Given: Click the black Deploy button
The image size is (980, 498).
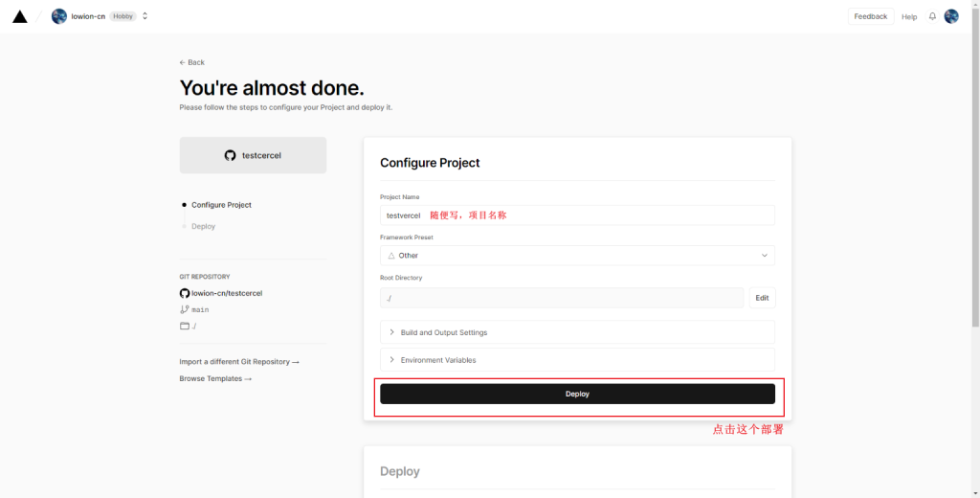Looking at the screenshot, I should (577, 395).
